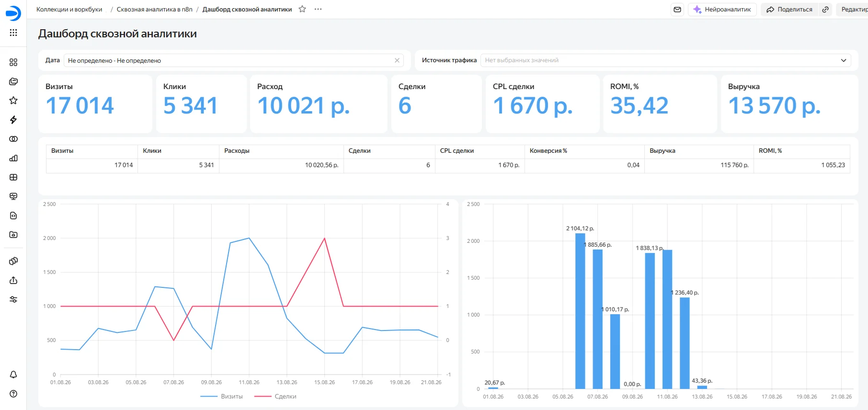Toggle Визиты series in chart legend
The image size is (868, 410).
click(x=222, y=397)
